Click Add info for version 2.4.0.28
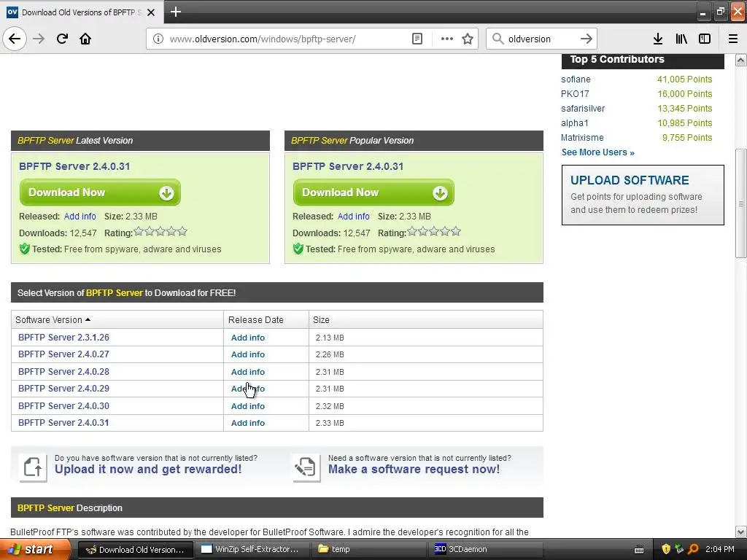Screen dimensions: 747x560 [x=248, y=372]
